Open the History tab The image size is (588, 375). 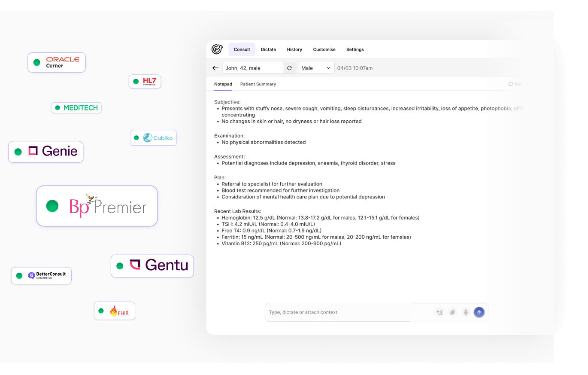pyautogui.click(x=294, y=49)
